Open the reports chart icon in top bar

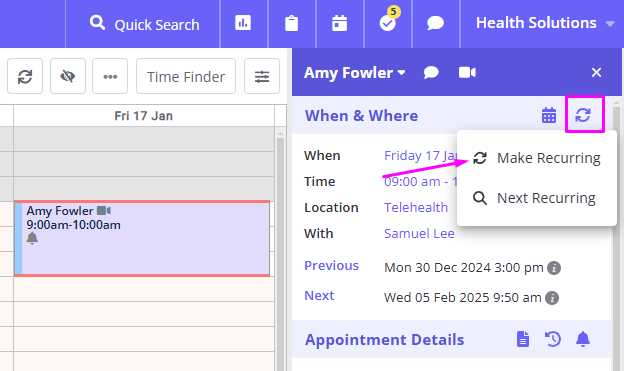(243, 23)
